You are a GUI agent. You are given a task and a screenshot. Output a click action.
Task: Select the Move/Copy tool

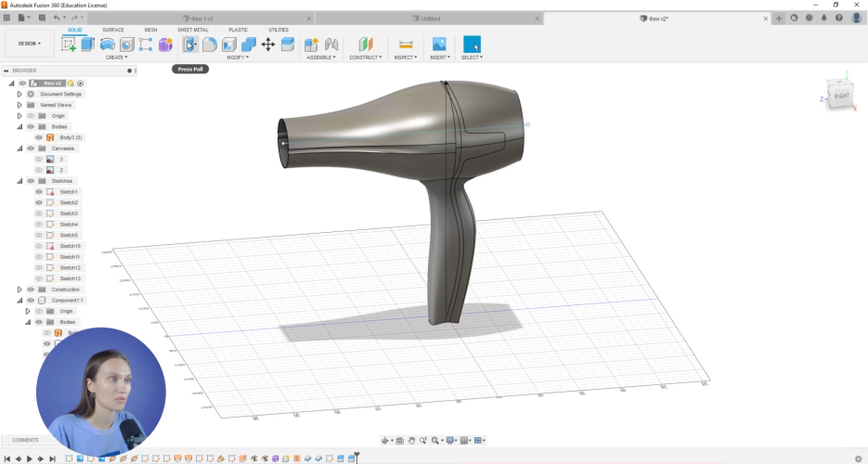tap(268, 45)
